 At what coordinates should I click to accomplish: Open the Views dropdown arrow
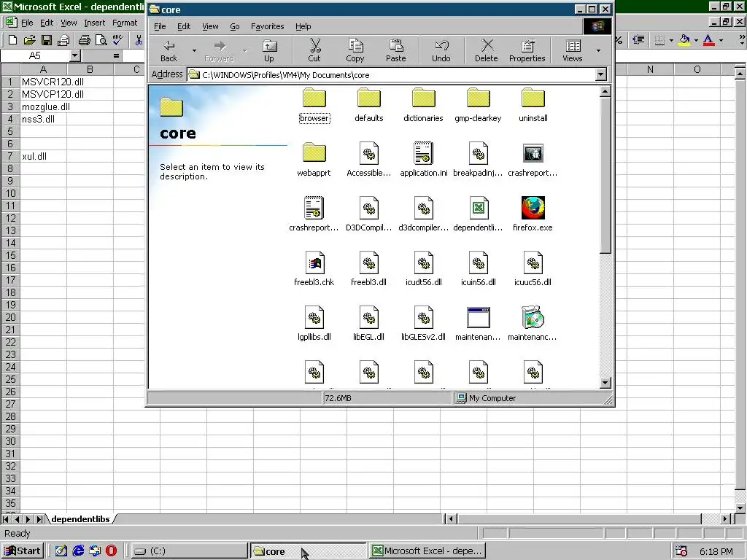click(599, 50)
